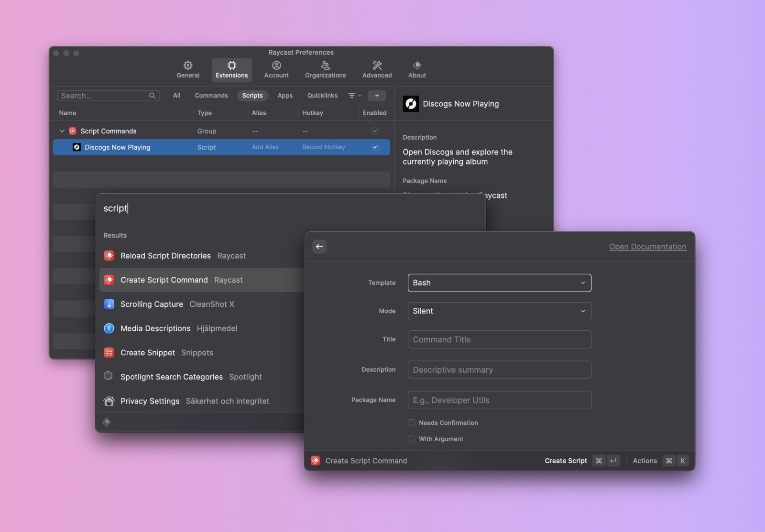Click the Search field in Raycast Preferences
This screenshot has width=765, height=532.
pyautogui.click(x=108, y=96)
